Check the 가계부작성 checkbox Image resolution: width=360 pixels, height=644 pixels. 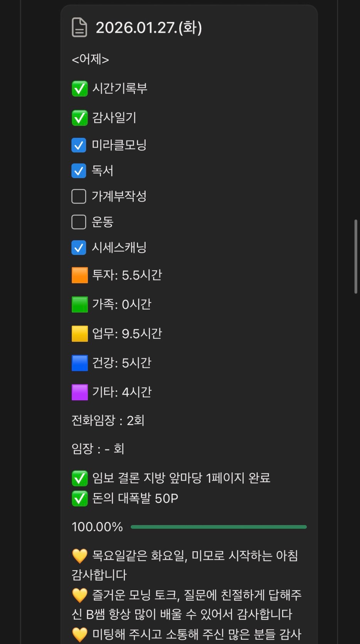[79, 196]
